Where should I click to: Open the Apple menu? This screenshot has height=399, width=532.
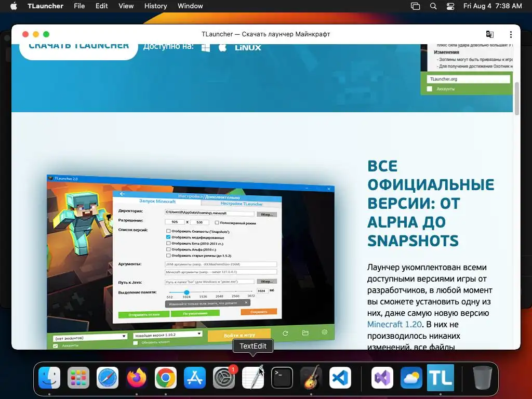tap(14, 6)
